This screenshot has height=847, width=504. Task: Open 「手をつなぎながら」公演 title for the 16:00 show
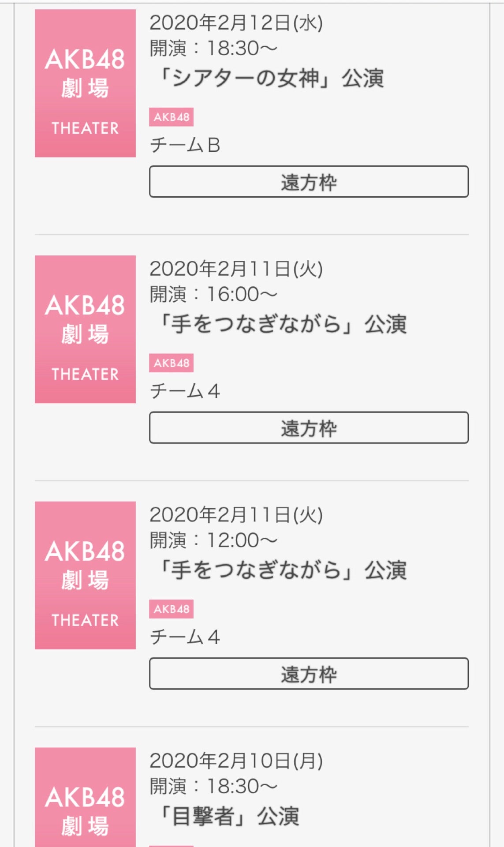tap(281, 324)
